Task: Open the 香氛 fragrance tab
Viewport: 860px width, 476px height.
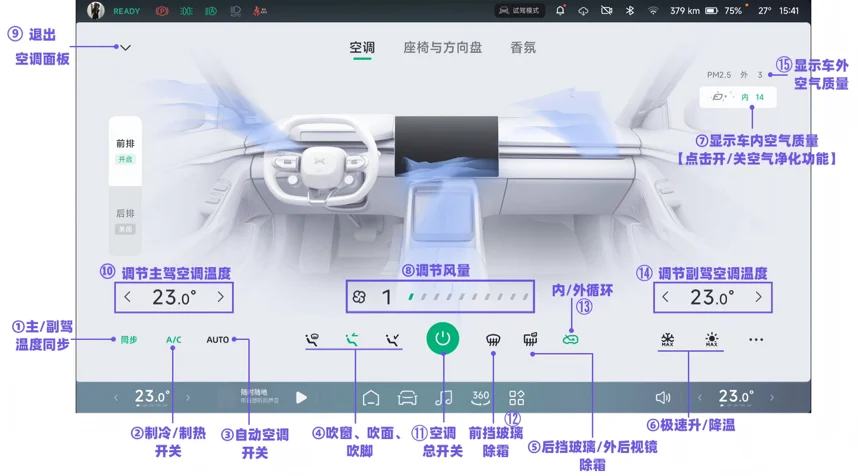Action: tap(523, 48)
